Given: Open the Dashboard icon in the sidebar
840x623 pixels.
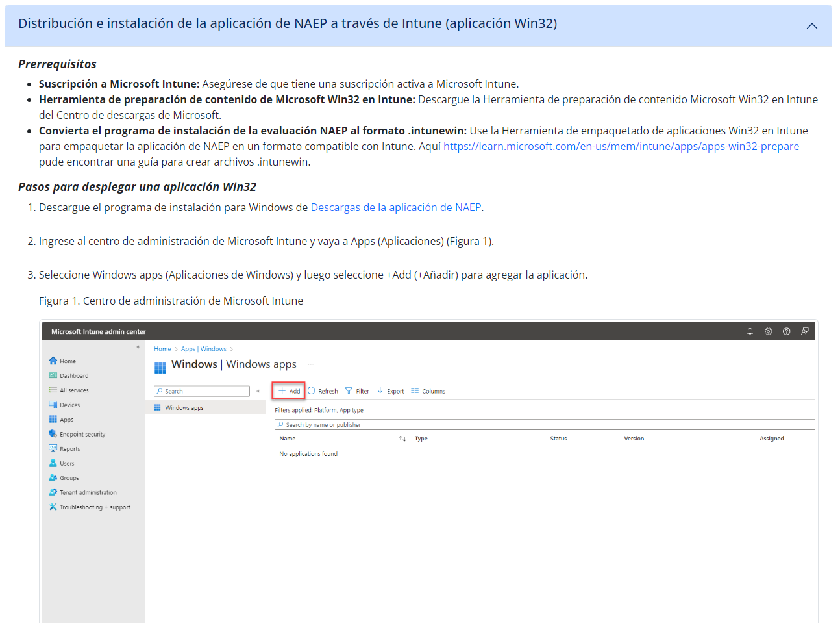Looking at the screenshot, I should click(x=53, y=375).
